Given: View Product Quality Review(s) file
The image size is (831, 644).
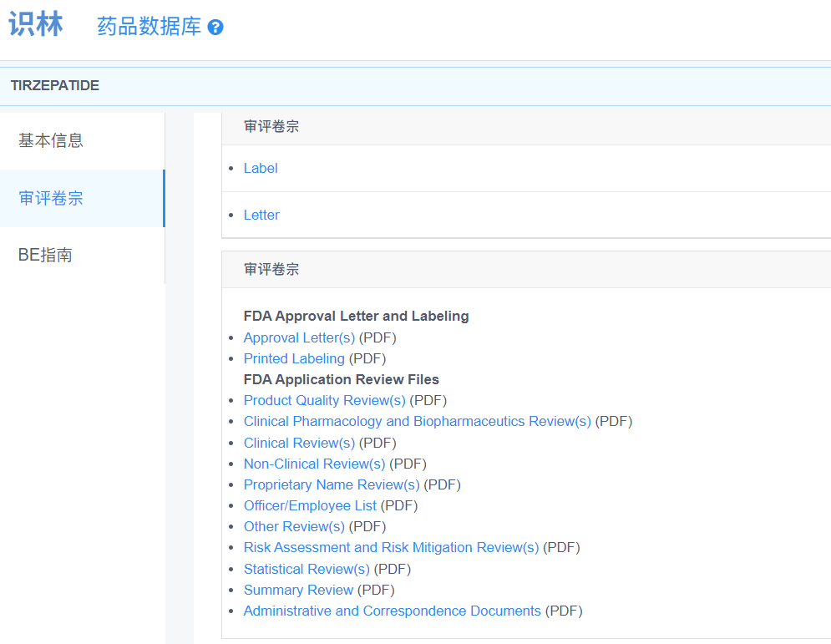Looking at the screenshot, I should (x=324, y=400).
